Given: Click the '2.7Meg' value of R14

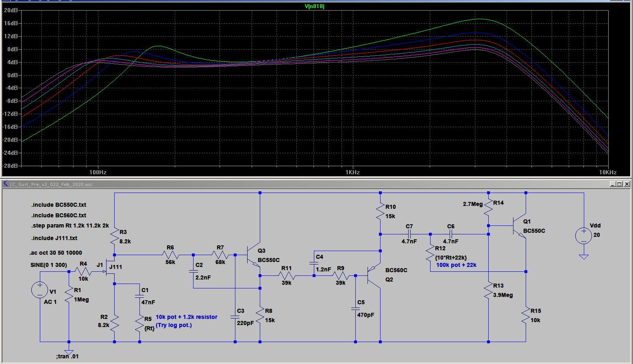Looking at the screenshot, I should [473, 204].
